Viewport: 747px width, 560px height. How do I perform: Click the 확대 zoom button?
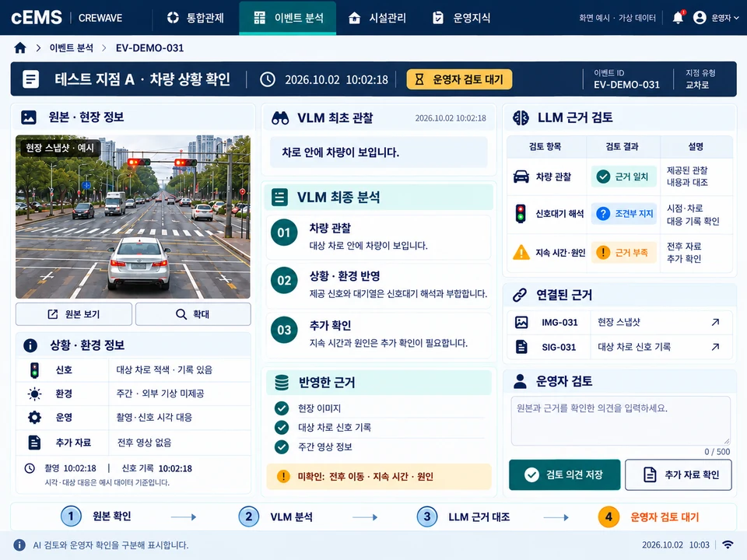pyautogui.click(x=193, y=314)
